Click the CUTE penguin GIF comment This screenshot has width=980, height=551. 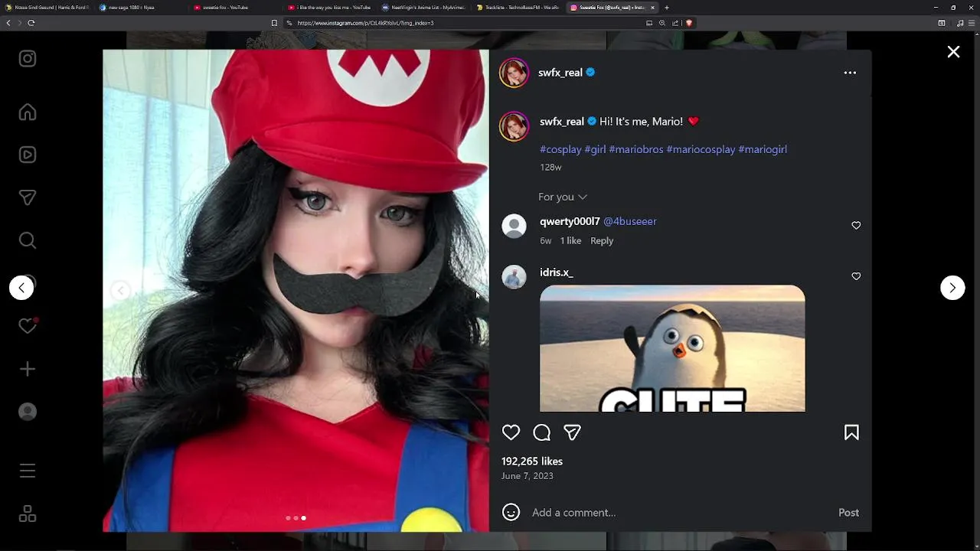[672, 348]
